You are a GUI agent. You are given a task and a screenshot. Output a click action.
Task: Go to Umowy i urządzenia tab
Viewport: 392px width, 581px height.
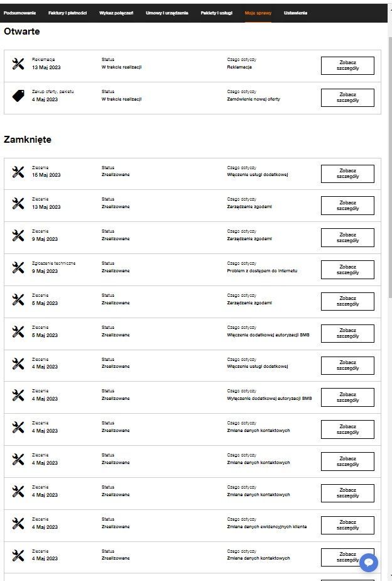point(166,13)
